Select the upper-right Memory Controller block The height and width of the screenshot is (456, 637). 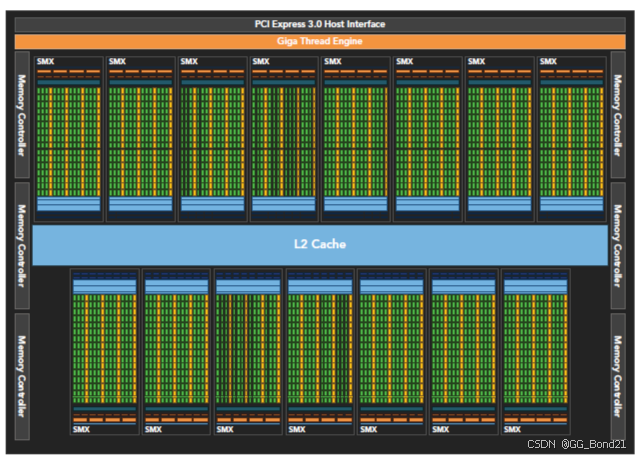(618, 115)
